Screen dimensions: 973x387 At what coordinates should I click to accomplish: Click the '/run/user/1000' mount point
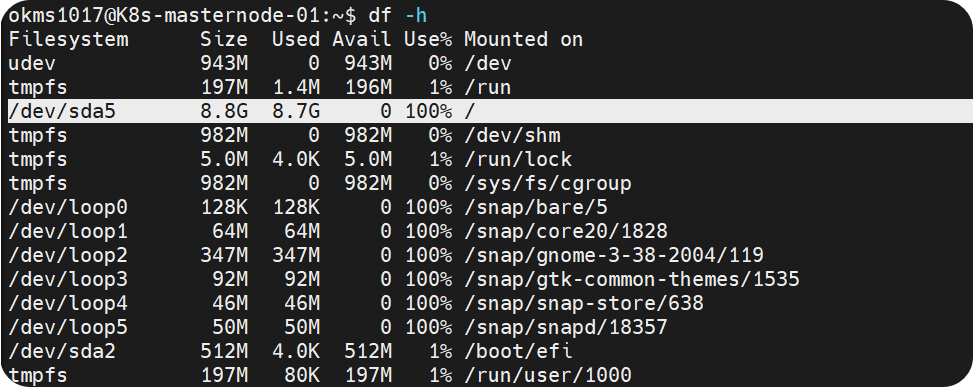click(548, 375)
